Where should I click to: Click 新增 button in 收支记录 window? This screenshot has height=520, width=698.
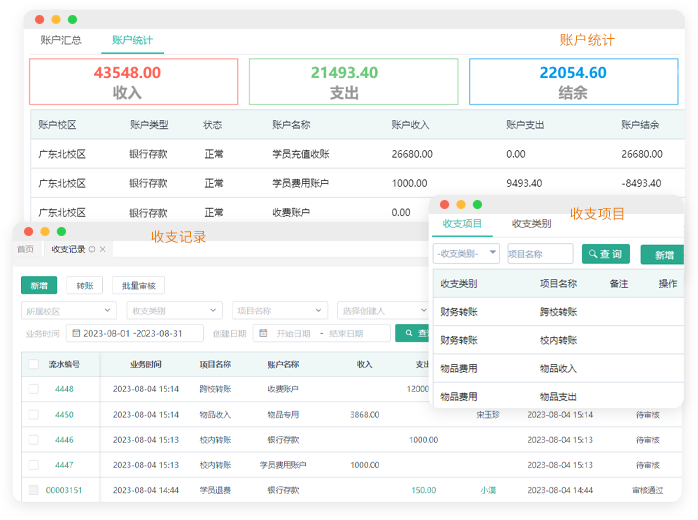tap(39, 285)
